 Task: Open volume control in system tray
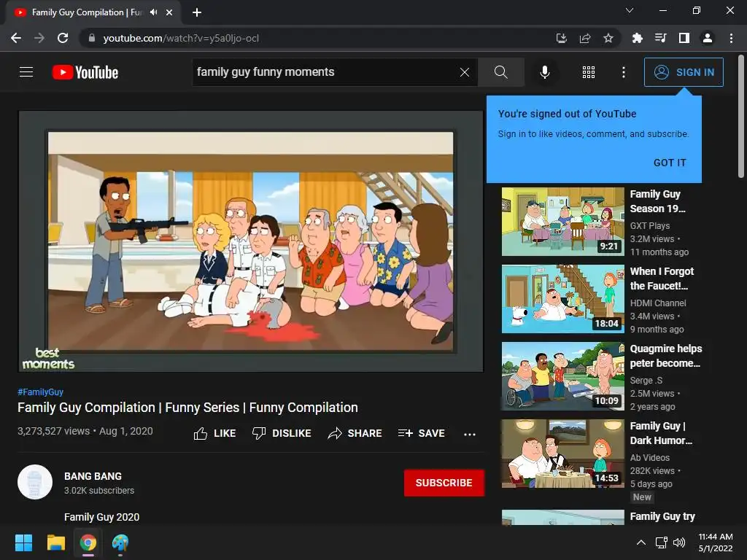(679, 542)
